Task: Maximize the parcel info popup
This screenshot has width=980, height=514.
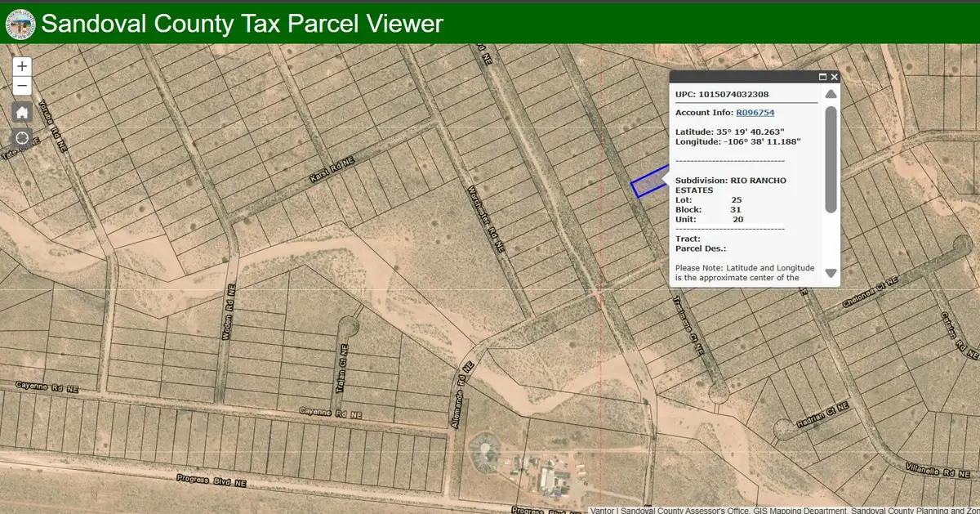Action: coord(822,78)
